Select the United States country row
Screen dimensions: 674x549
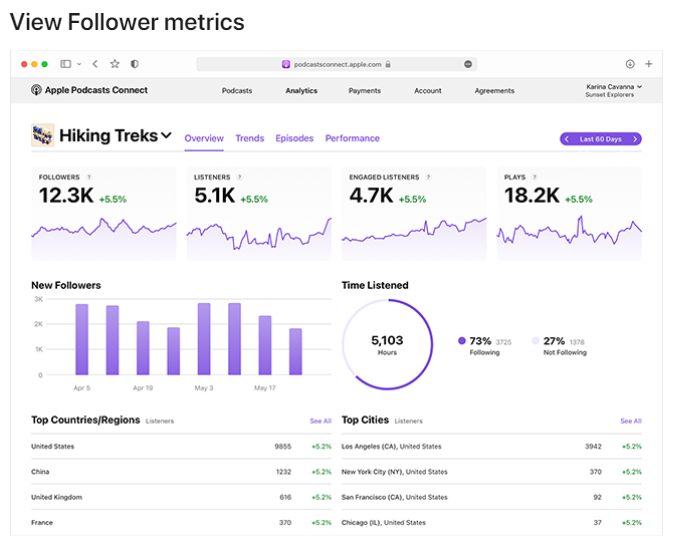(x=181, y=446)
